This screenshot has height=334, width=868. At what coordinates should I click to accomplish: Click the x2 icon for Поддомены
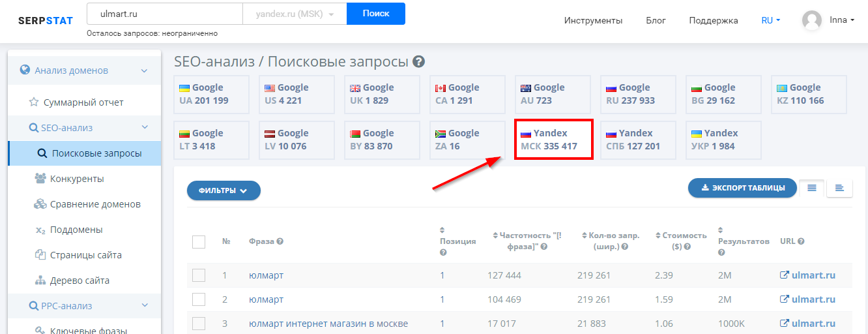pos(40,230)
